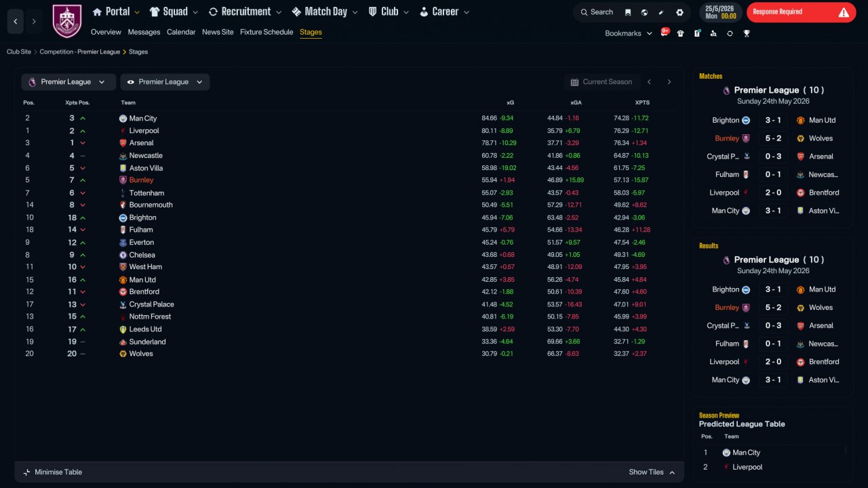The image size is (868, 488).
Task: Click the Chelsea badge in table
Action: pos(123,255)
